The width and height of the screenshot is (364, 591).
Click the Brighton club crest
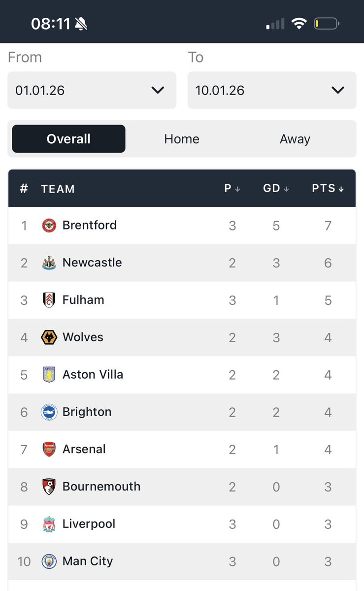pos(49,412)
